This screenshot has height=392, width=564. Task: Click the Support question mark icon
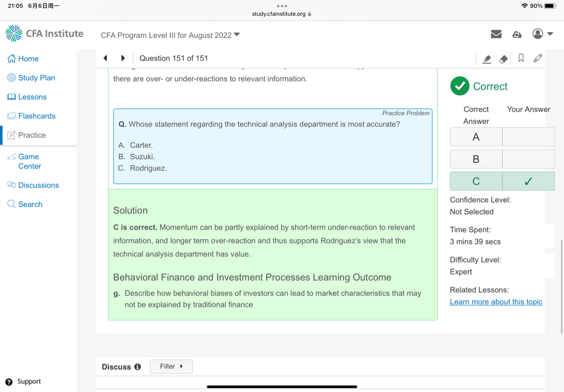(x=9, y=382)
